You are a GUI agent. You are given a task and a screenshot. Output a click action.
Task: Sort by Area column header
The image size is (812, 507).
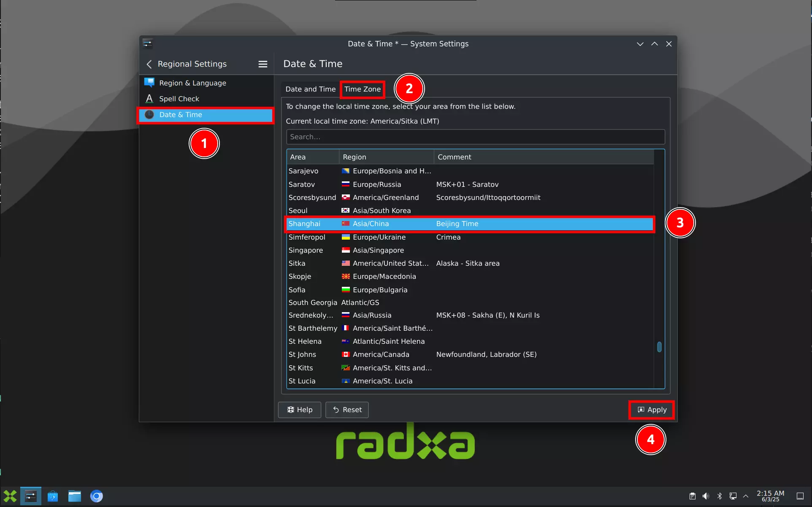pos(313,157)
